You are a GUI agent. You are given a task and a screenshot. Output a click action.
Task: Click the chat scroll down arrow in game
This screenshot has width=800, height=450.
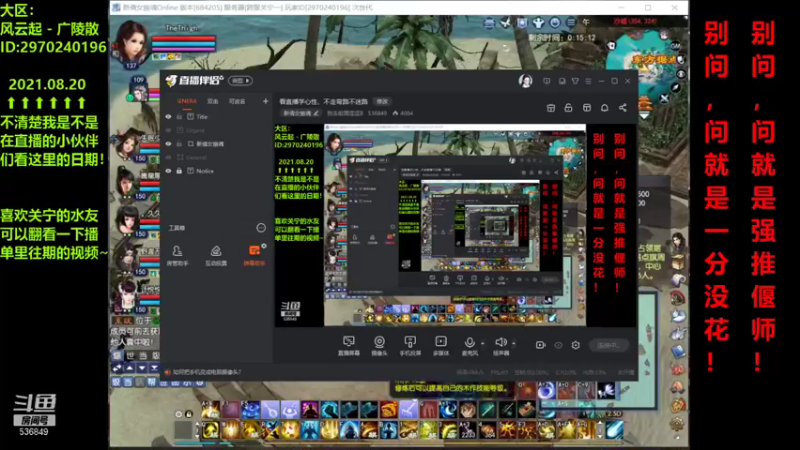pos(142,368)
